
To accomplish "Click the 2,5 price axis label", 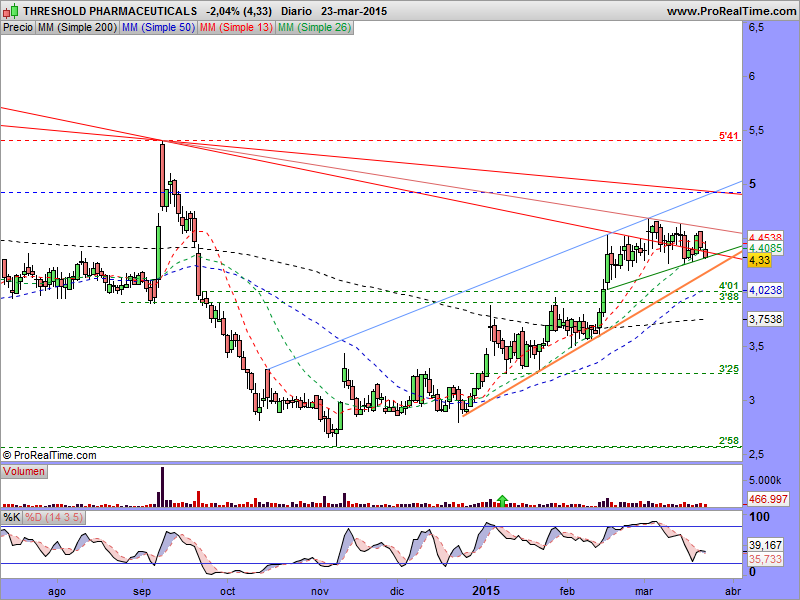I will pos(757,454).
